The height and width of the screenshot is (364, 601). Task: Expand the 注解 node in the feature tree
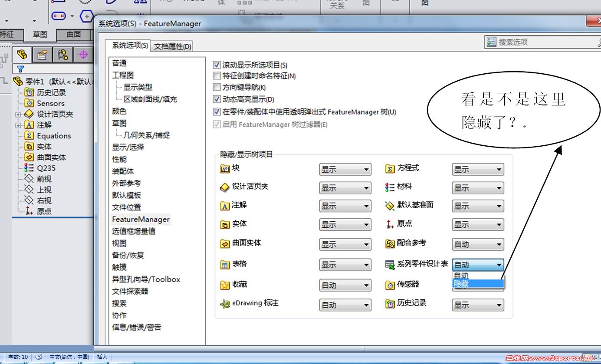[x=18, y=125]
